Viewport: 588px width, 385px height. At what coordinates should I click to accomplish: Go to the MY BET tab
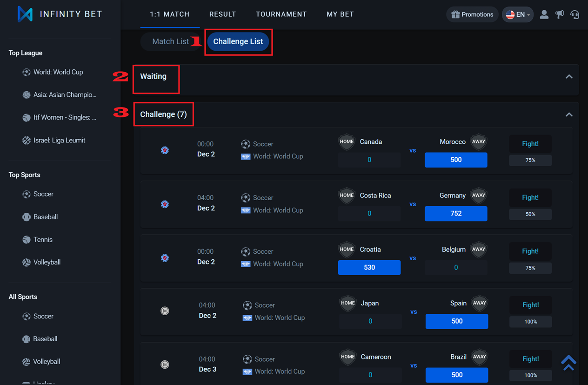click(340, 14)
